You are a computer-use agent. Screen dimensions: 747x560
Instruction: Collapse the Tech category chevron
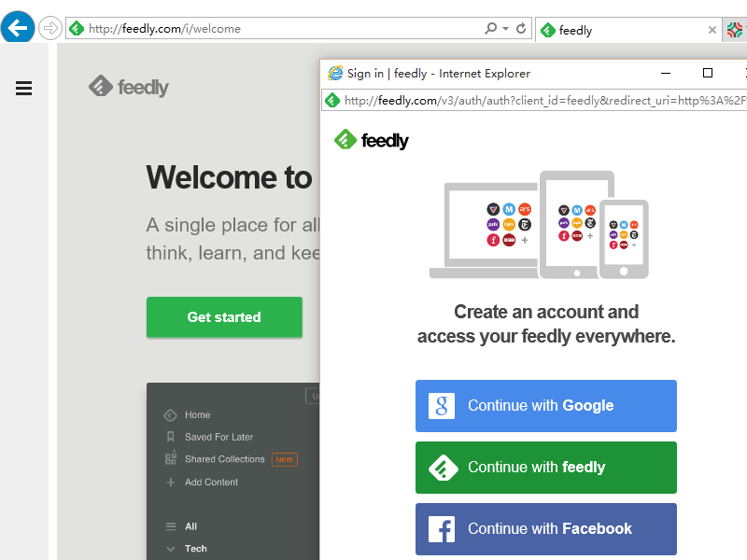170,549
